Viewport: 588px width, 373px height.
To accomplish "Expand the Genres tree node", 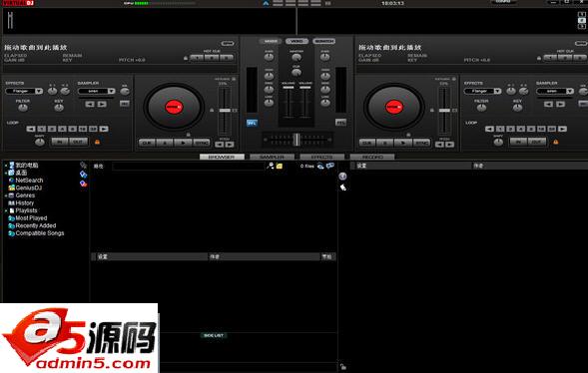I will tap(6, 195).
